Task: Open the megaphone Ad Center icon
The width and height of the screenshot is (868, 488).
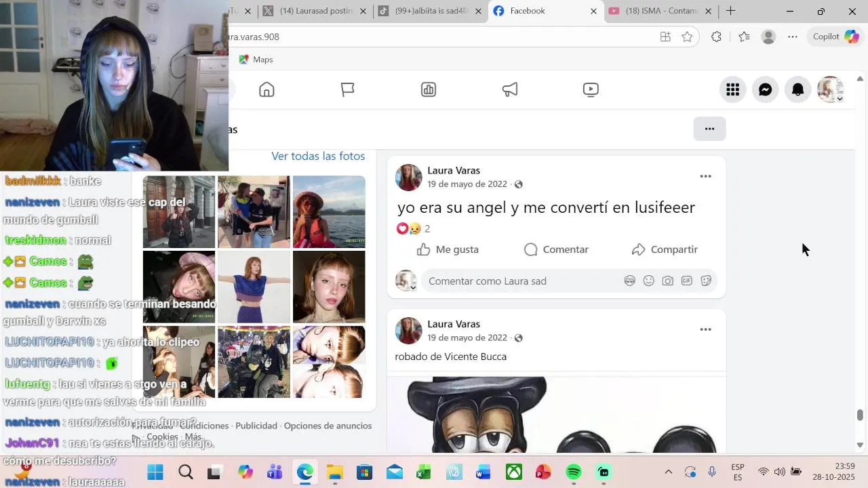Action: [x=510, y=89]
